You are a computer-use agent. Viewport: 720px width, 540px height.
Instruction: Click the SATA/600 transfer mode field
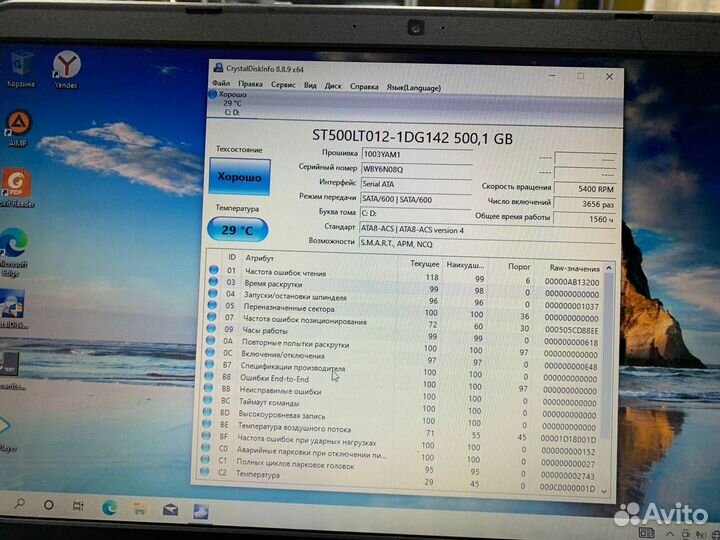pyautogui.click(x=416, y=200)
